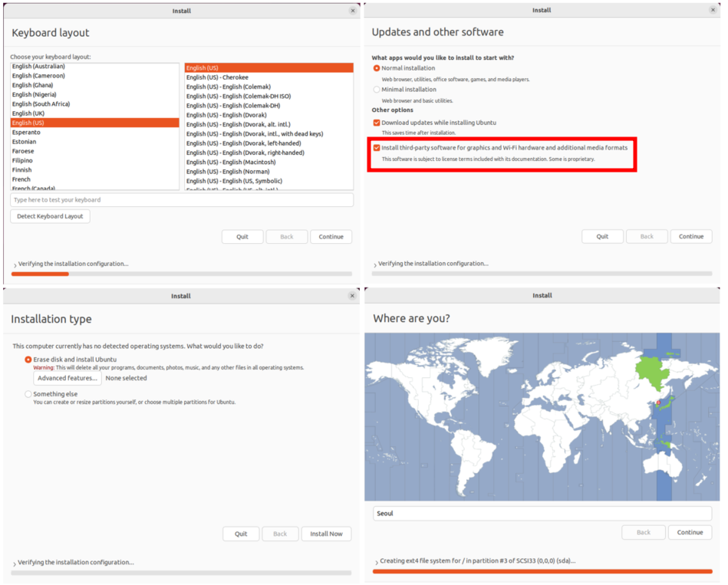The width and height of the screenshot is (728, 585).
Task: Select English (Dvorak, right-handed) variant
Action: click(268, 153)
